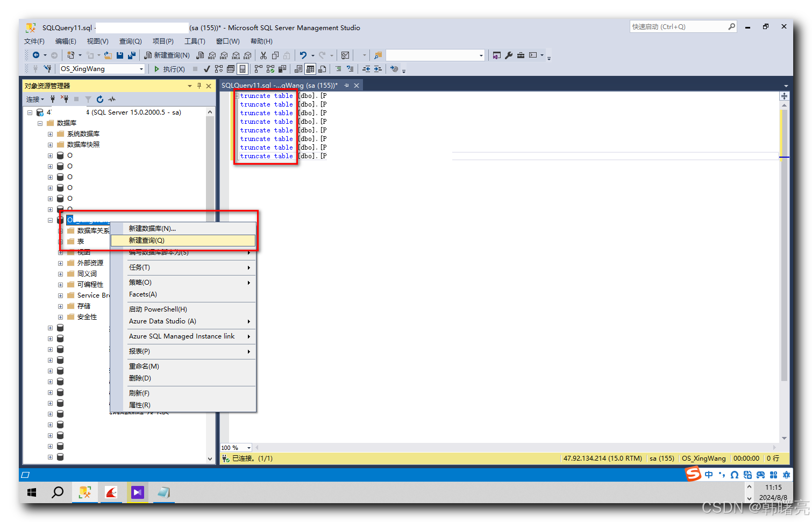
Task: Choose 新建数据库(N)... from context menu
Action: (x=183, y=229)
